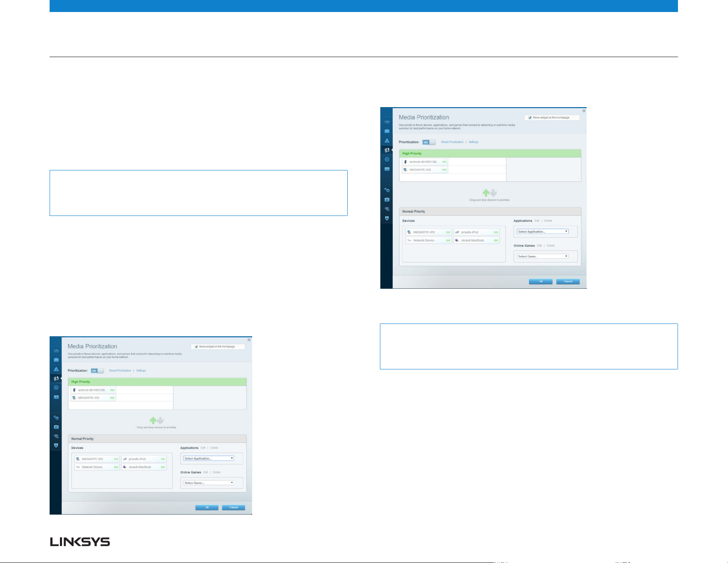Viewport: 728px width, 563px height.
Task: Open Guest Access icon in top screenshot sidebar
Action: point(387,131)
